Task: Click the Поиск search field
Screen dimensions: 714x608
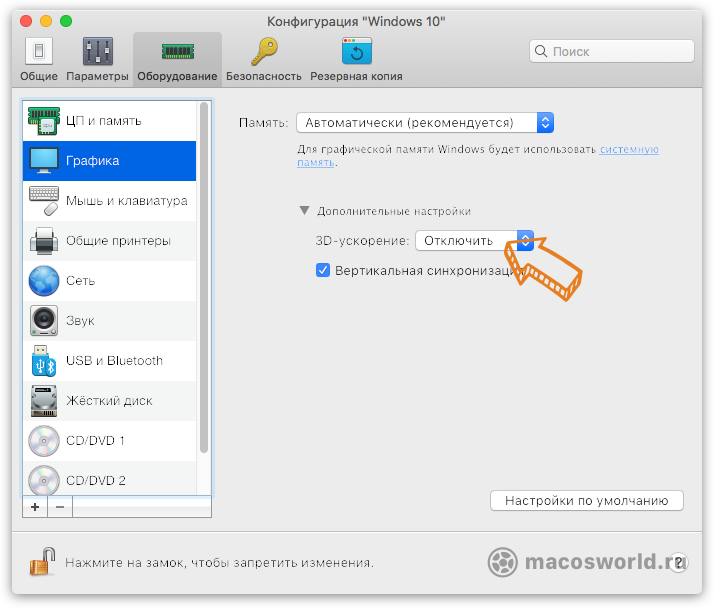Action: coord(612,51)
